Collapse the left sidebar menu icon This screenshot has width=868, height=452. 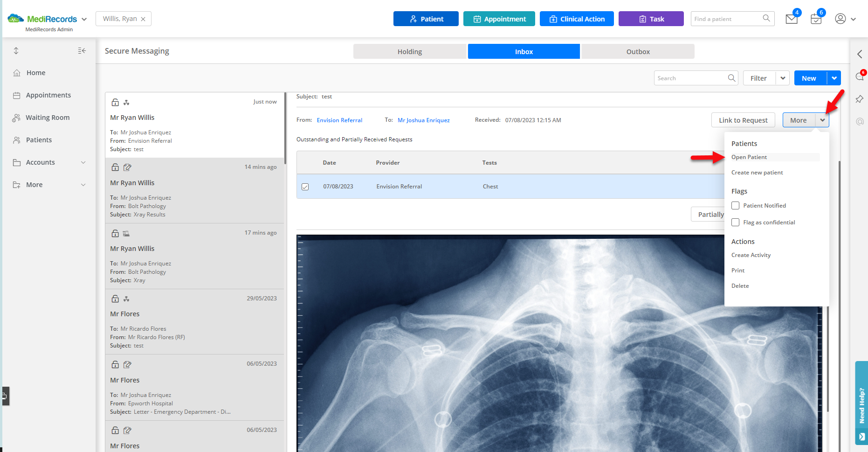pos(82,50)
